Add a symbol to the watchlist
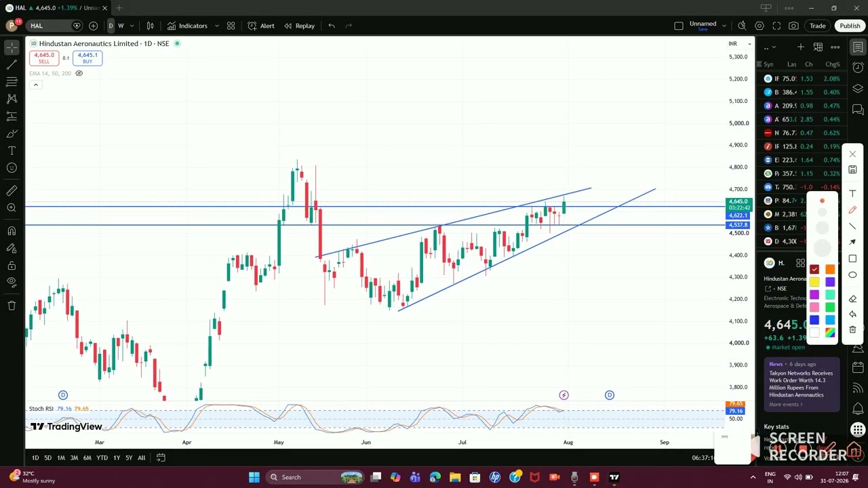The width and height of the screenshot is (868, 488). click(801, 47)
